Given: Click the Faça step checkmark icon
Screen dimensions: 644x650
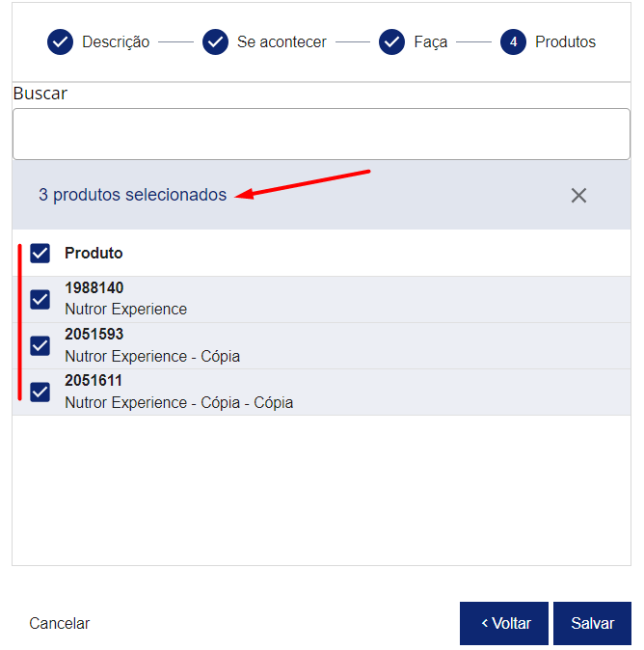Looking at the screenshot, I should pos(391,41).
